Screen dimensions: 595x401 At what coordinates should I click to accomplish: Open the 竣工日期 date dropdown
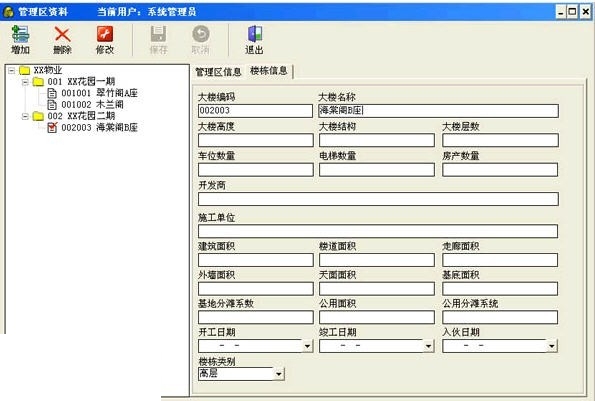point(428,346)
